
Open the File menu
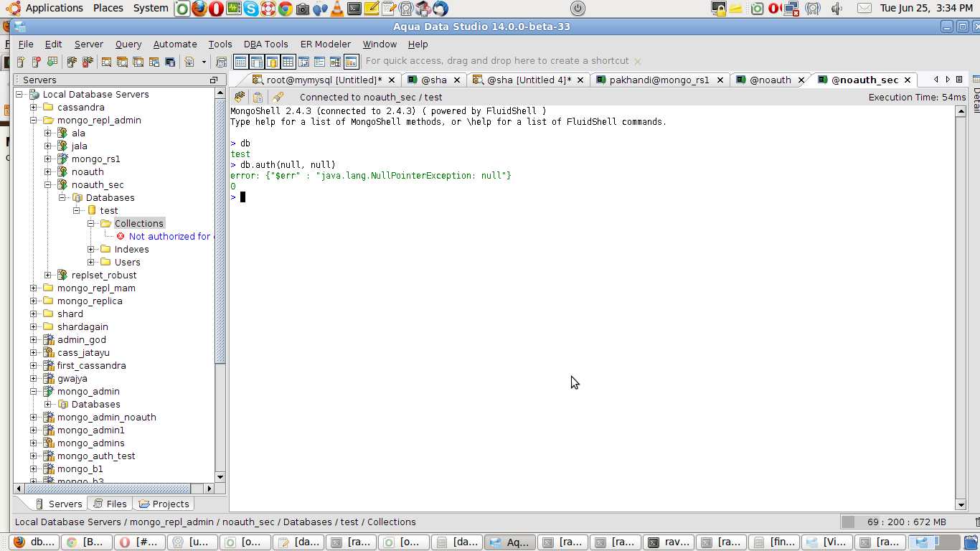click(x=25, y=44)
